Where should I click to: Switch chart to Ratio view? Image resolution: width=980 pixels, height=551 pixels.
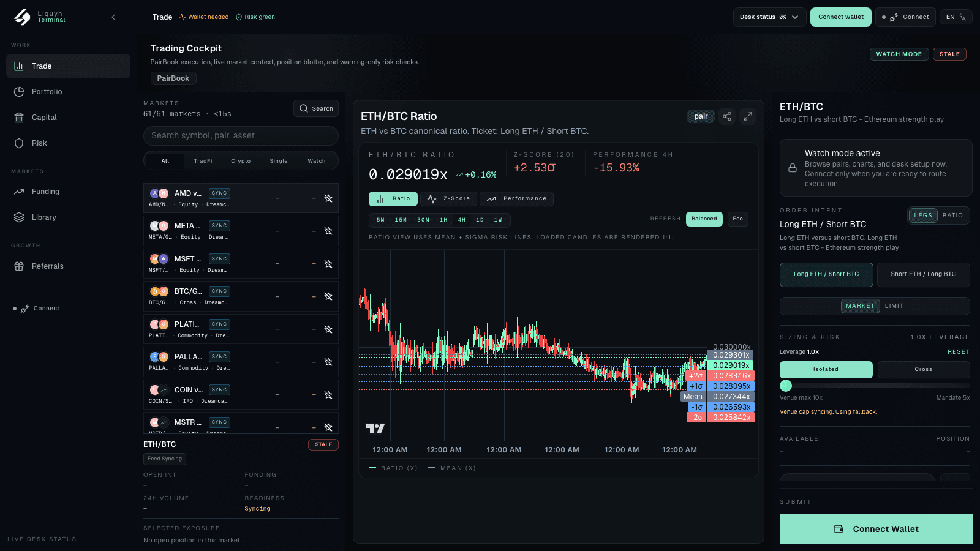coord(393,199)
